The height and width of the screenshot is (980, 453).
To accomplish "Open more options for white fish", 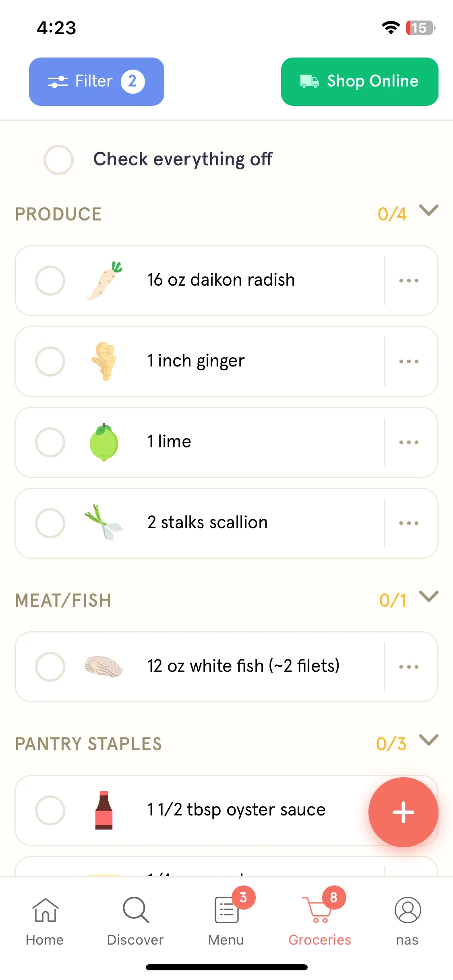I will tap(409, 667).
